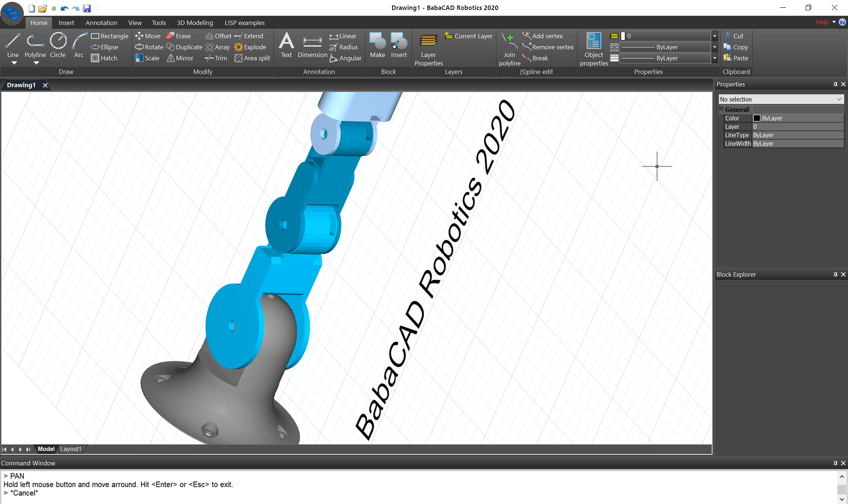Paste from clipboard

[x=736, y=58]
